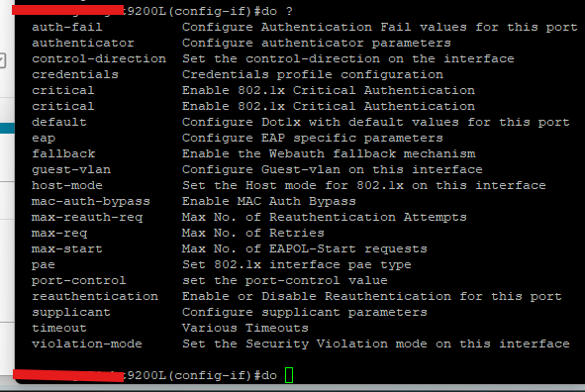The image size is (585, 392).
Task: Select the authenticator command text
Action: point(83,43)
